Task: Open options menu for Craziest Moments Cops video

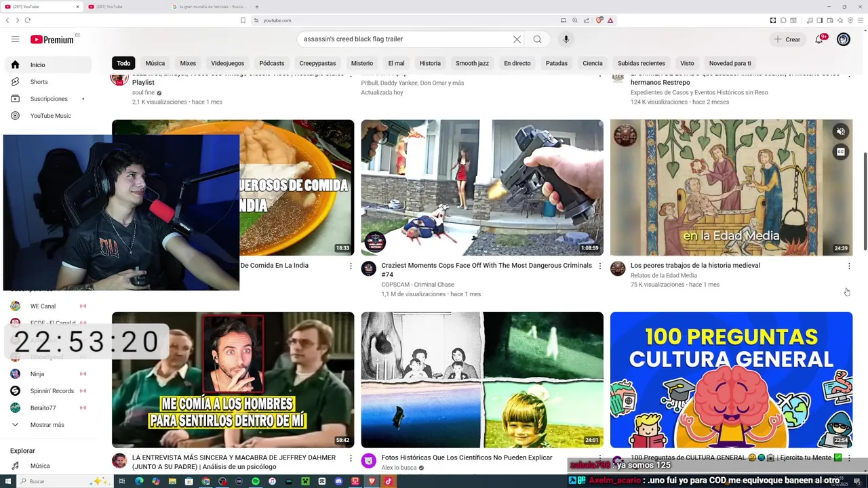Action: point(599,266)
